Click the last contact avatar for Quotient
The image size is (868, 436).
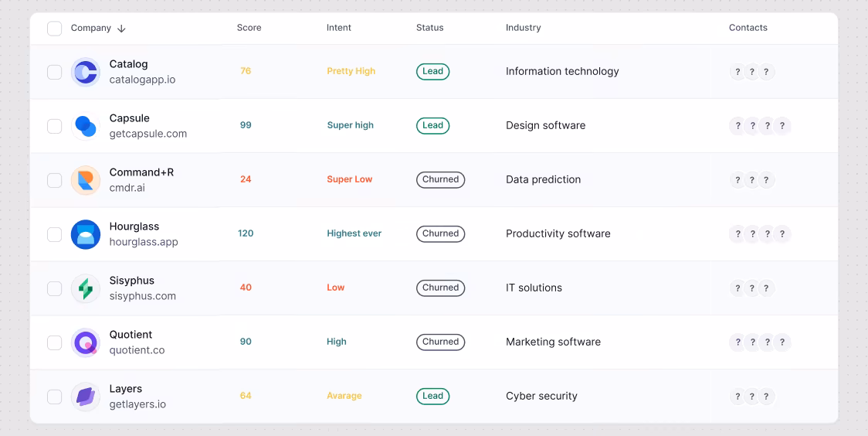782,342
